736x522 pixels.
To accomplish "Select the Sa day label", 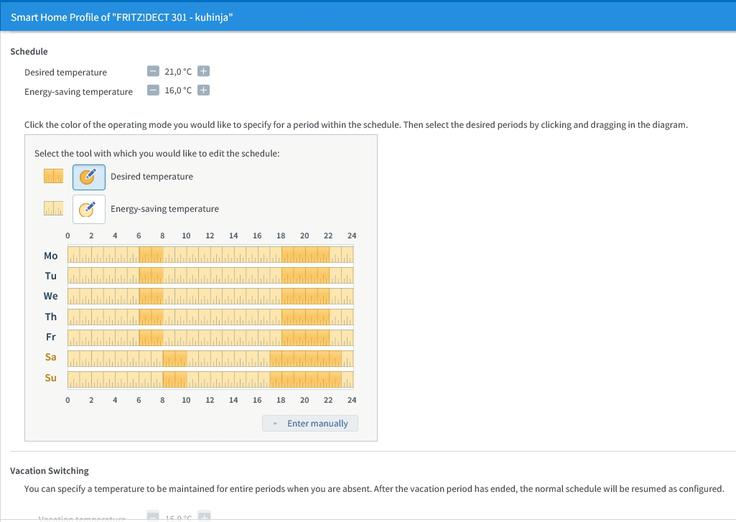I will 51,357.
